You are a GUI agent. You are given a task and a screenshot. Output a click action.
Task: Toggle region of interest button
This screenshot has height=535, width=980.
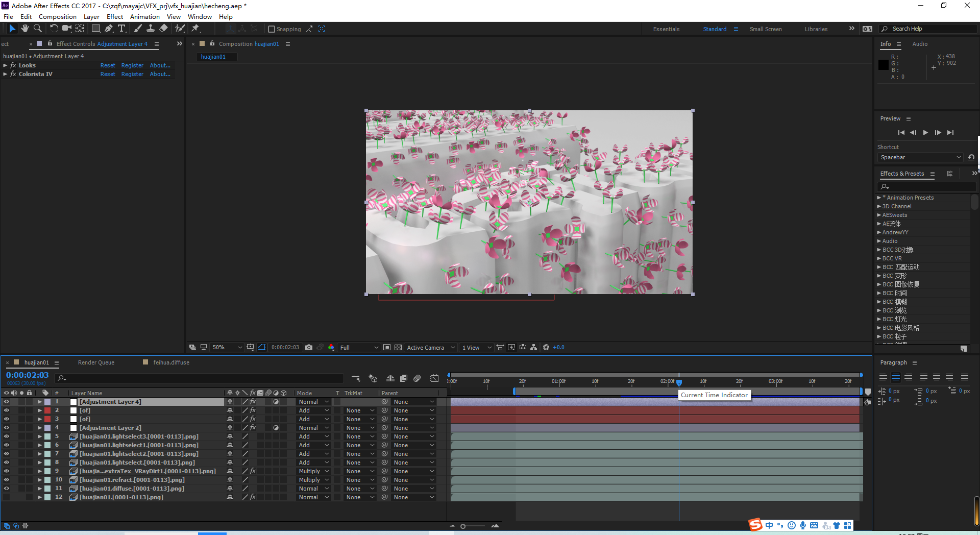click(387, 347)
